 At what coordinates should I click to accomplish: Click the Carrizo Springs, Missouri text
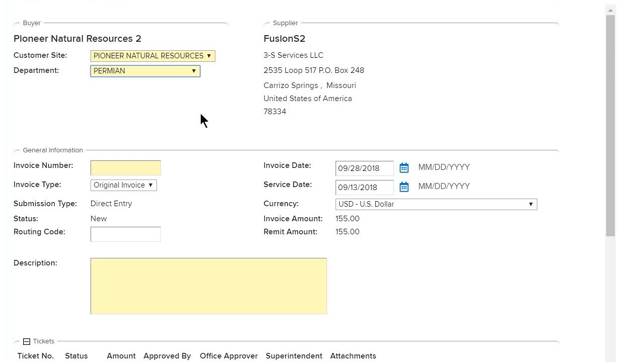(x=310, y=85)
